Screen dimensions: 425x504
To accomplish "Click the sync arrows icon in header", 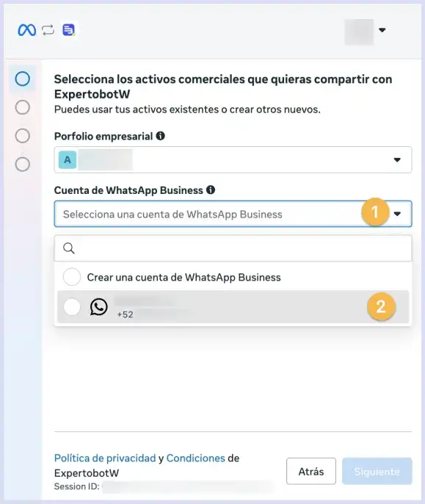I will (x=48, y=30).
